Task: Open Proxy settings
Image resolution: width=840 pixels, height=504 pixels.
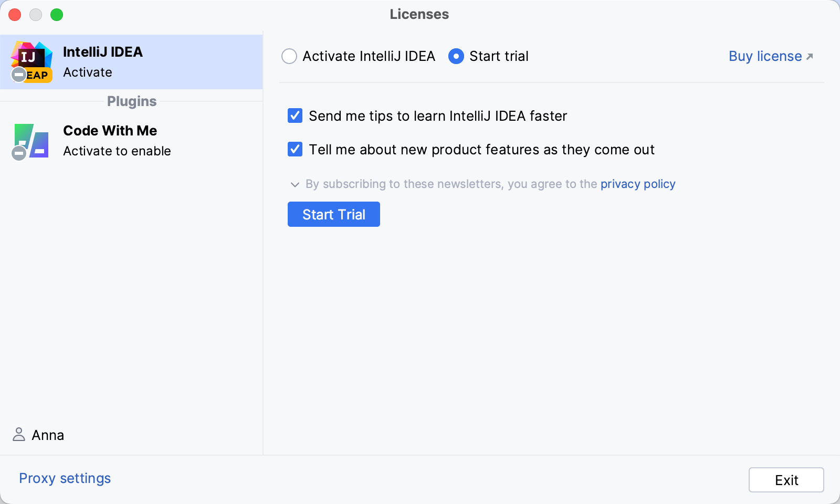Action: pos(65,478)
